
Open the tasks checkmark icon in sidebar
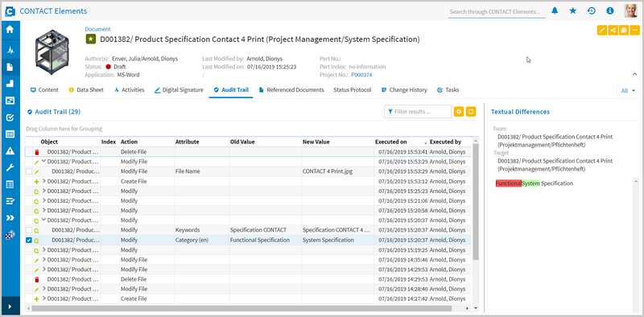coord(10,117)
